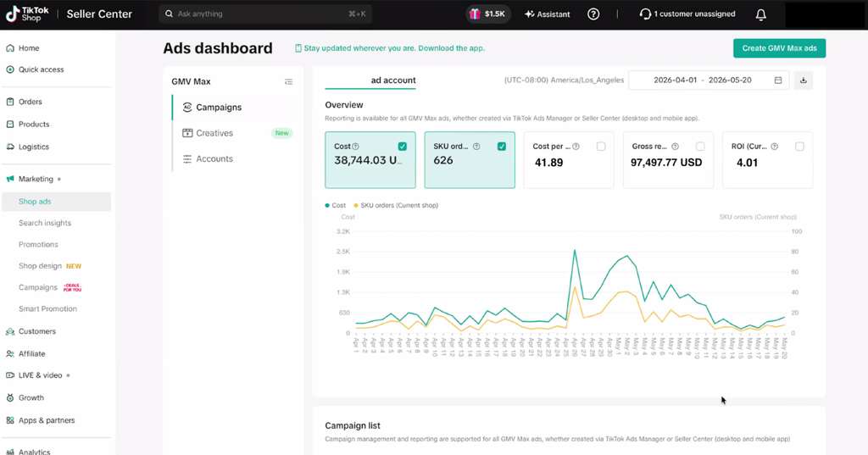This screenshot has height=455, width=868.
Task: Select Shop ads submenu item
Action: (57, 202)
